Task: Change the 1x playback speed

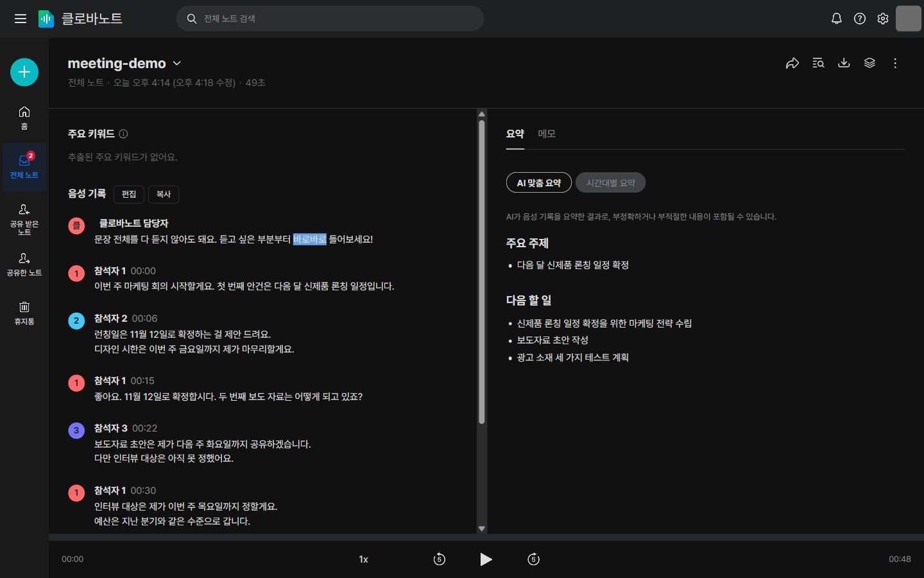Action: point(363,559)
